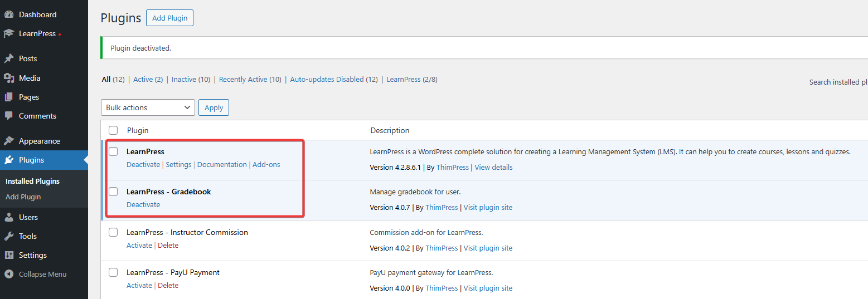Viewport: 868px width, 299px height.
Task: Open LearnPress plugin Settings link
Action: (x=178, y=165)
